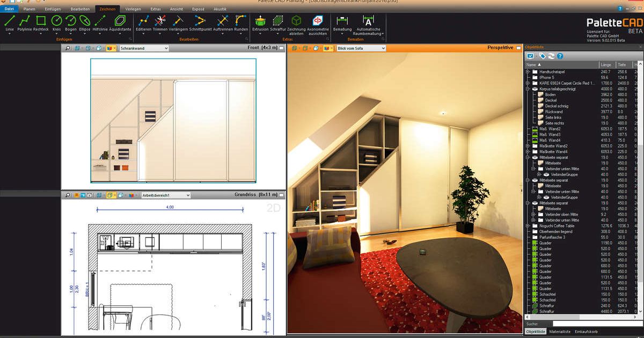The width and height of the screenshot is (644, 338).
Task: Open help in the Objektliste toolbar
Action: click(560, 56)
